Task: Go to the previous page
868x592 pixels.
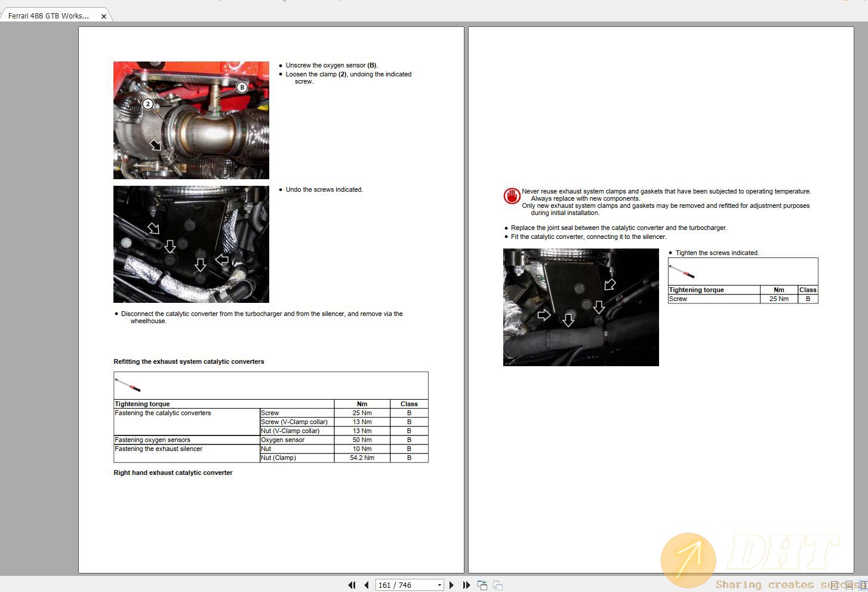Action: pyautogui.click(x=366, y=585)
